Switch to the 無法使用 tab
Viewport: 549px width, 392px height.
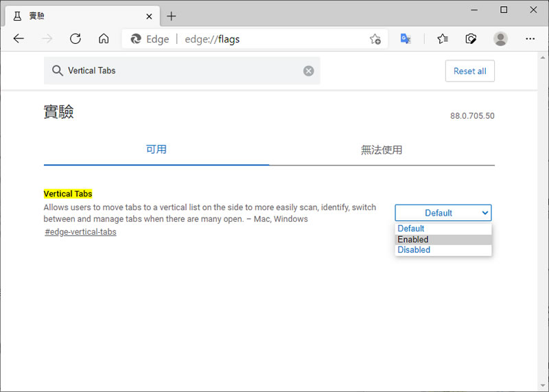coord(382,150)
